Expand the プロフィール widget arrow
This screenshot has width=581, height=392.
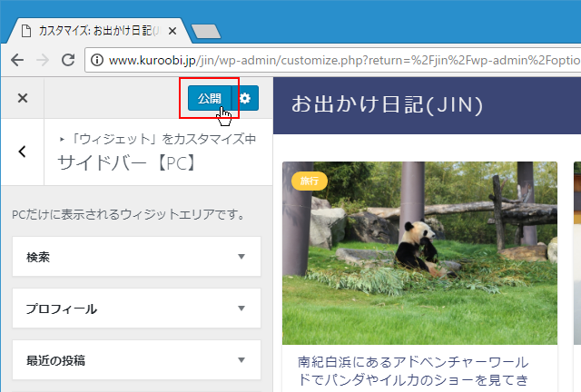241,309
